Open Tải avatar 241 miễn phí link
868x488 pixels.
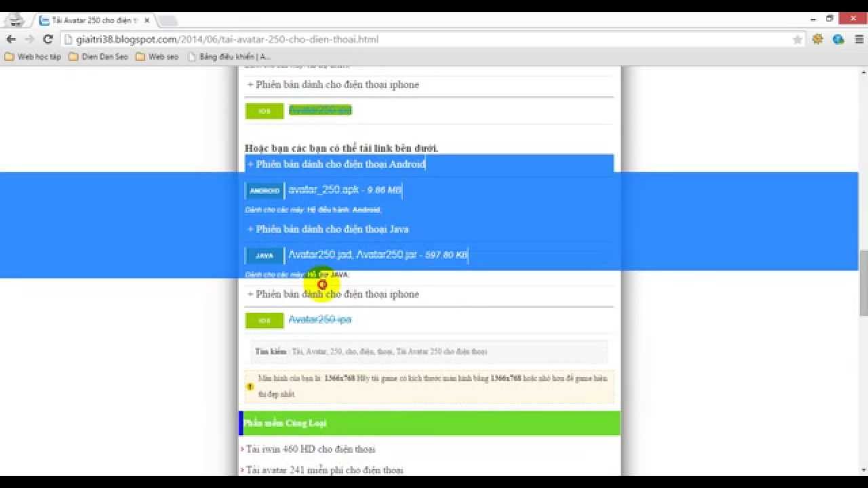[324, 470]
